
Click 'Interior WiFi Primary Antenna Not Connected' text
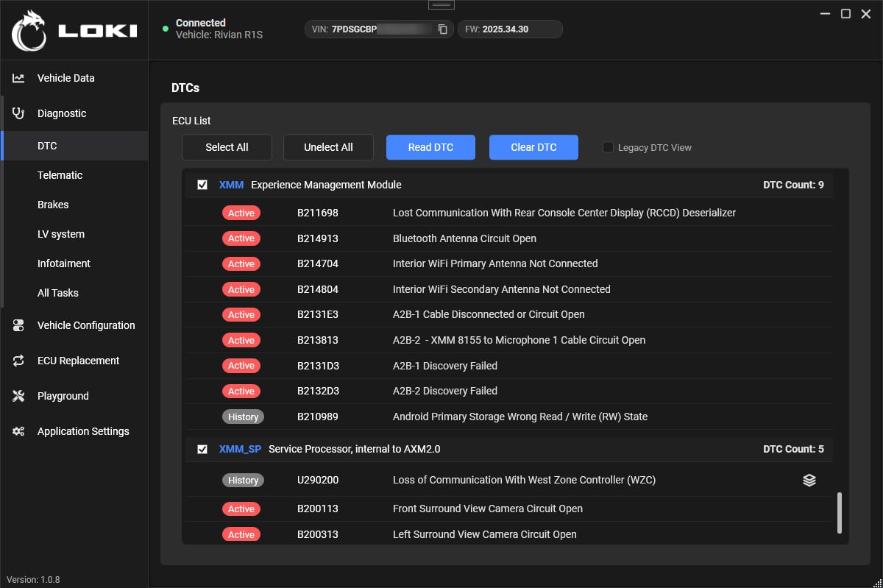(495, 263)
